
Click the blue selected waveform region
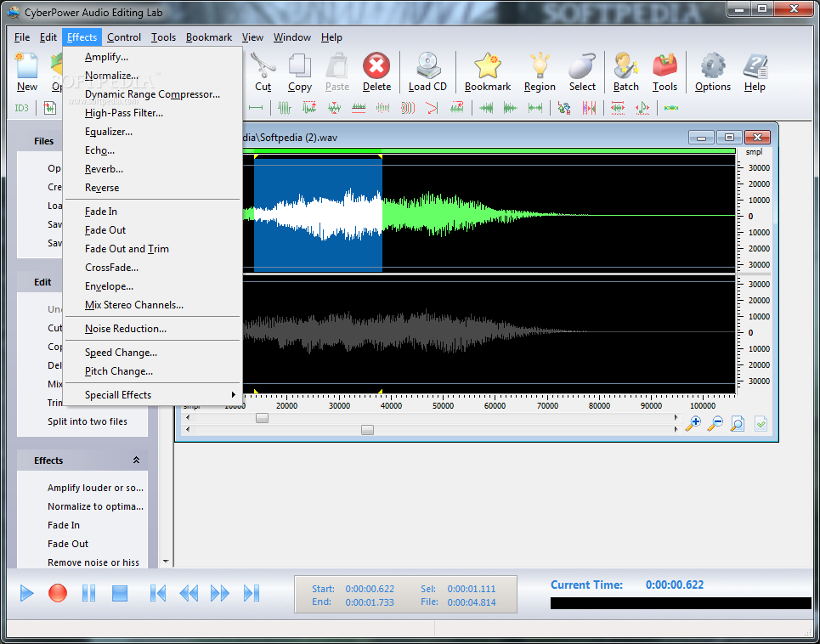[318, 214]
